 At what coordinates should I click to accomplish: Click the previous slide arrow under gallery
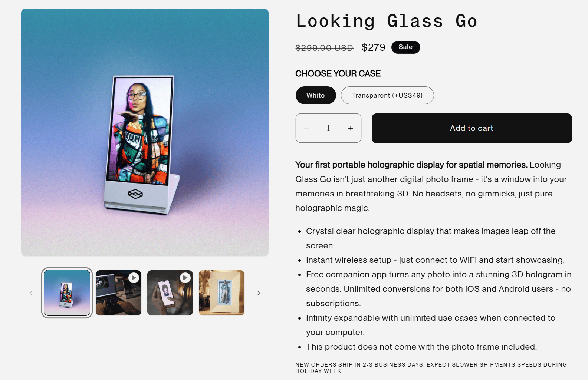[x=31, y=293]
